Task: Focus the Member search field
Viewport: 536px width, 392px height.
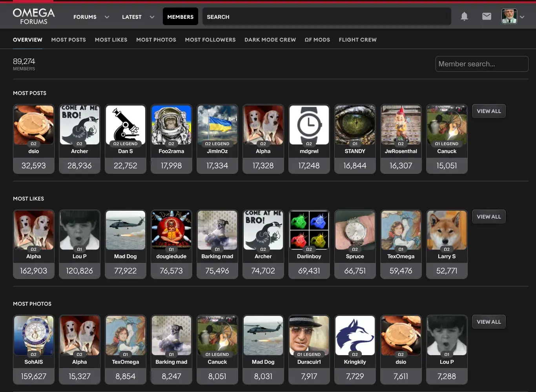Action: (481, 64)
